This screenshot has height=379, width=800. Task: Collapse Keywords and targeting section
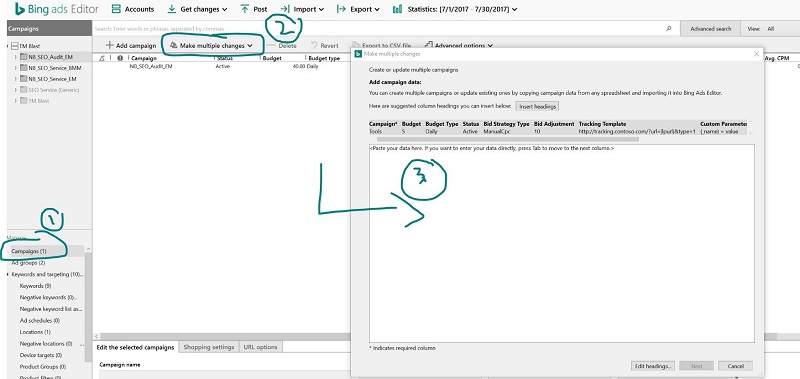tap(8, 274)
